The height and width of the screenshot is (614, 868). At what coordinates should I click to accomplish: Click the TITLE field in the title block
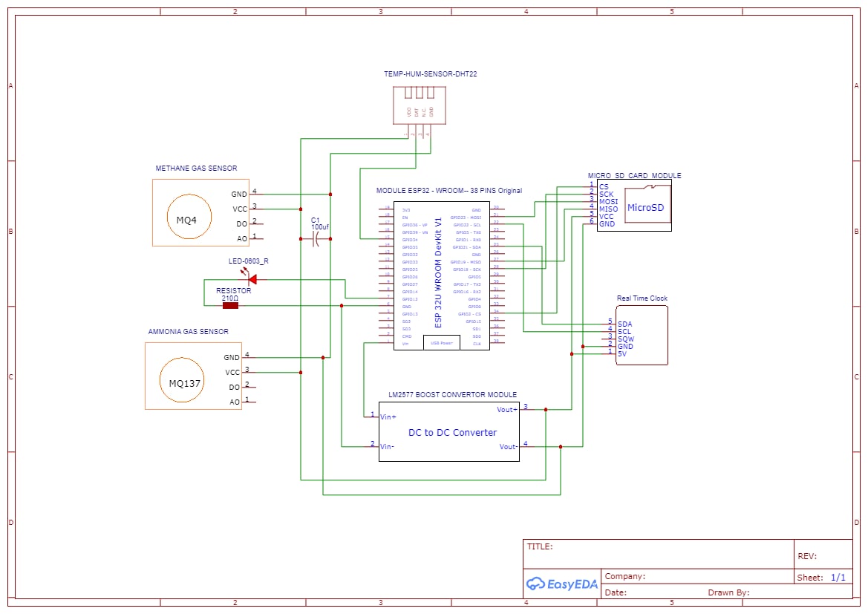click(x=658, y=554)
